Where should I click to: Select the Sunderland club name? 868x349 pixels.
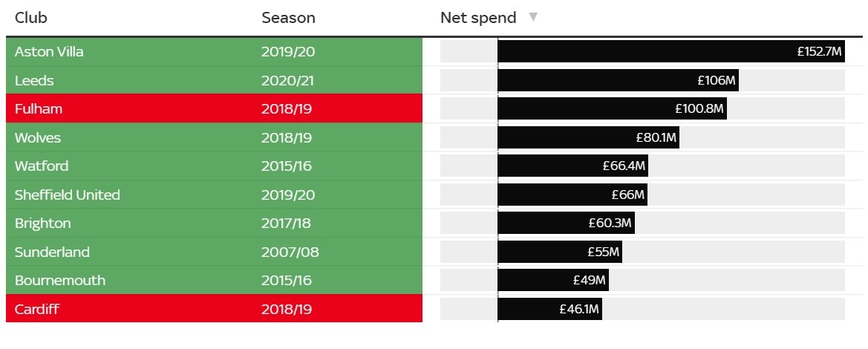tap(52, 252)
